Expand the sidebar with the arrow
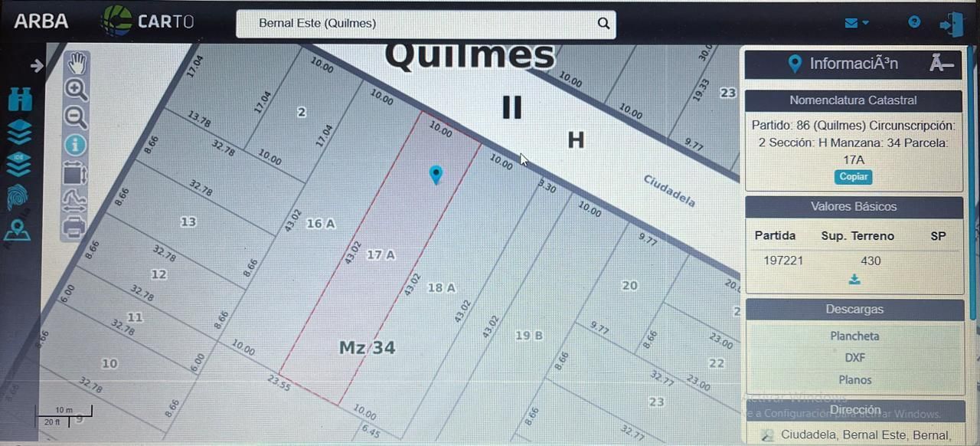Screen dimensions: 980x446 coord(37,66)
